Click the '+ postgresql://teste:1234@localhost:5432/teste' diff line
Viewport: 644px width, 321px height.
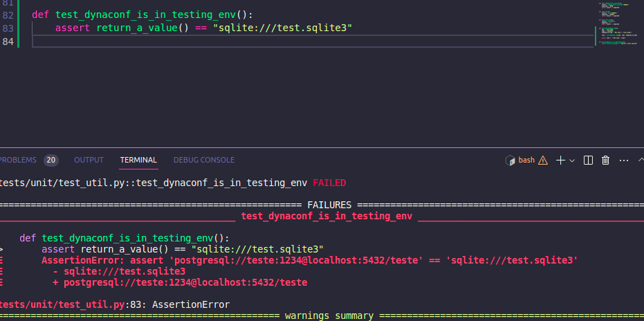[x=180, y=282]
